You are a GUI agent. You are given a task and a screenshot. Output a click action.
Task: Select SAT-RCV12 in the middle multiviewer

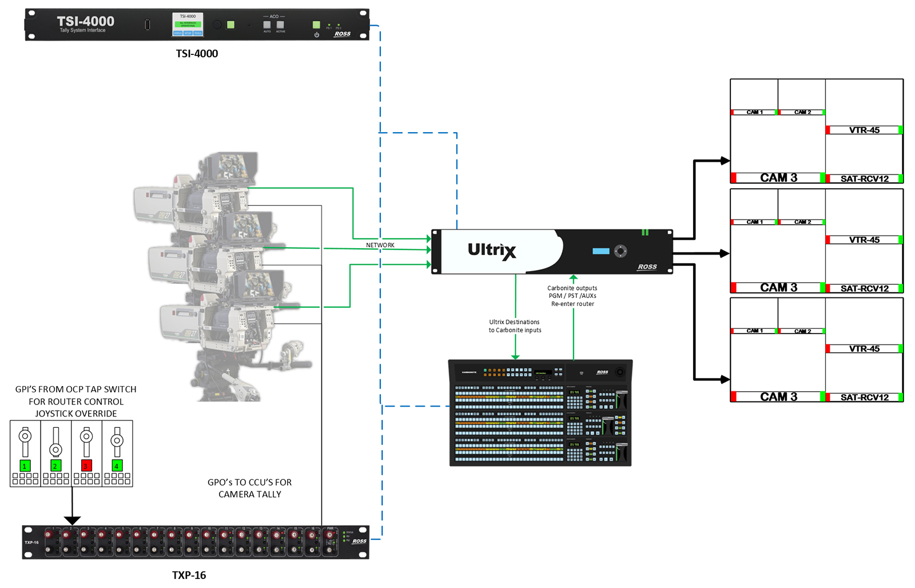864,288
